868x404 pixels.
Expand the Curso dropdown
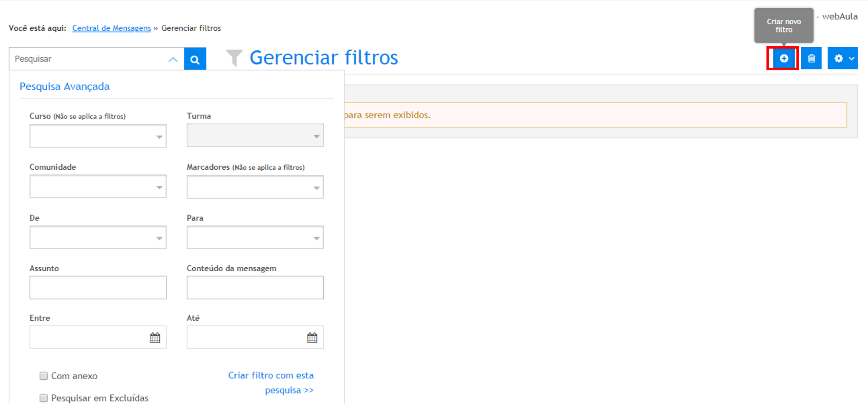pos(98,136)
